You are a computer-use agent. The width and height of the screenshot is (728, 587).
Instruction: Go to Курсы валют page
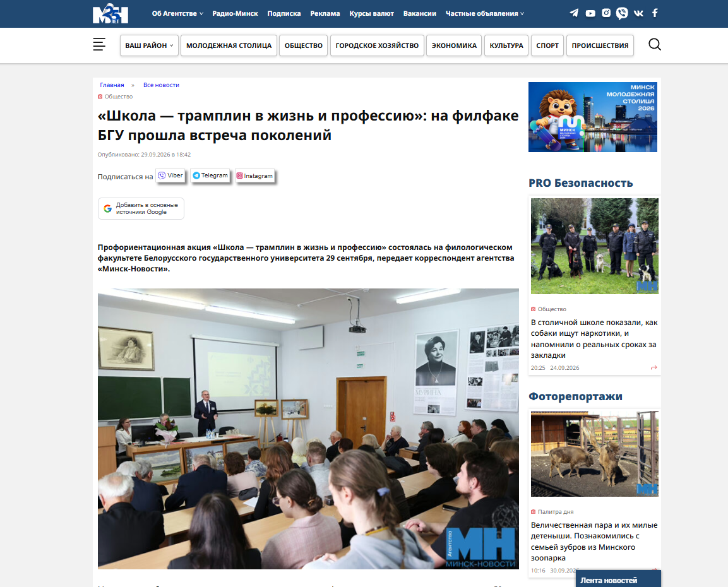[371, 13]
